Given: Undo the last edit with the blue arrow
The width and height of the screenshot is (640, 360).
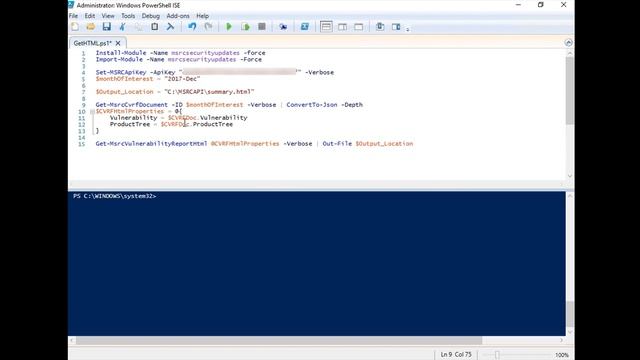Looking at the screenshot, I should click(192, 27).
